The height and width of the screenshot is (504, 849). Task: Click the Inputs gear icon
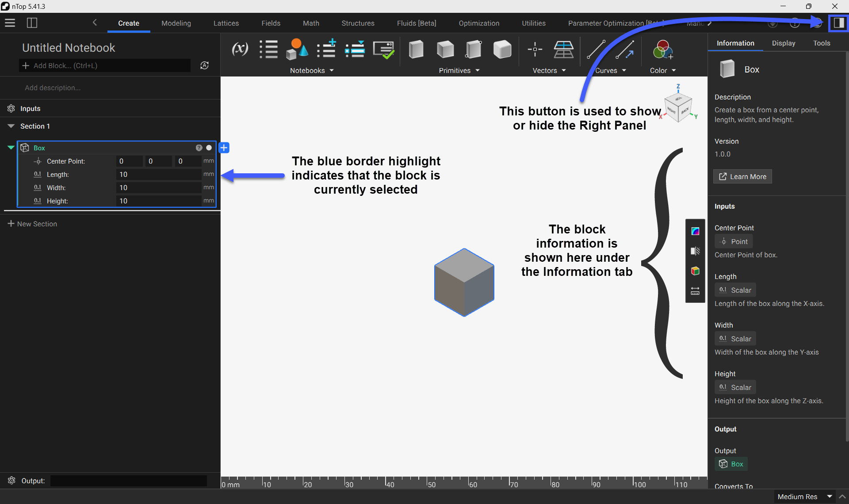11,108
